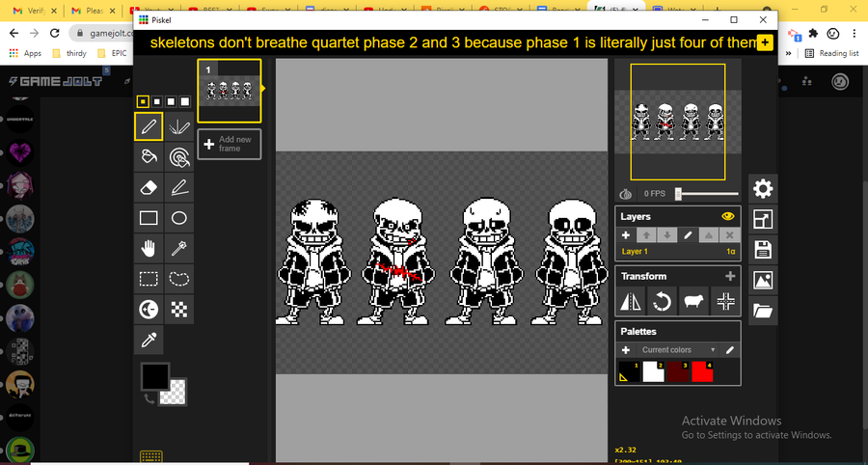The image size is (868, 465).
Task: Toggle layer preview eye icon in Layers
Action: (728, 216)
